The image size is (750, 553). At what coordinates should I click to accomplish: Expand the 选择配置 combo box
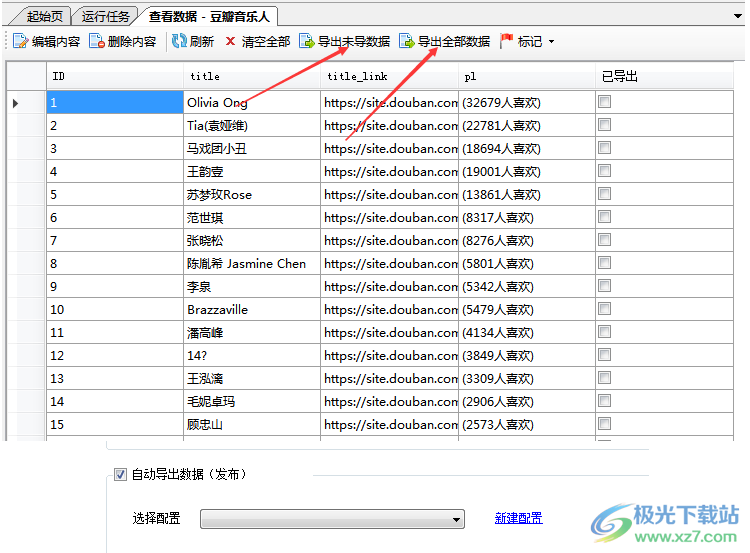(x=332, y=519)
